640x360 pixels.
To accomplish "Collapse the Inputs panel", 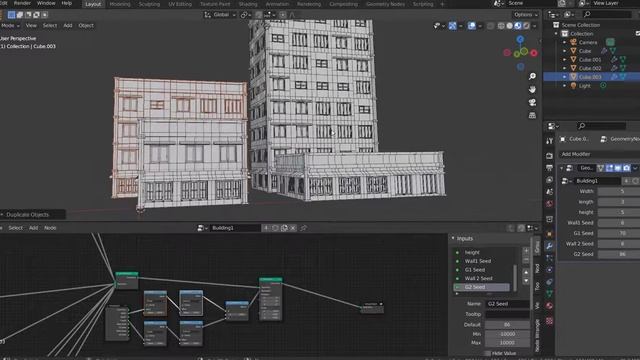I will [x=453, y=238].
